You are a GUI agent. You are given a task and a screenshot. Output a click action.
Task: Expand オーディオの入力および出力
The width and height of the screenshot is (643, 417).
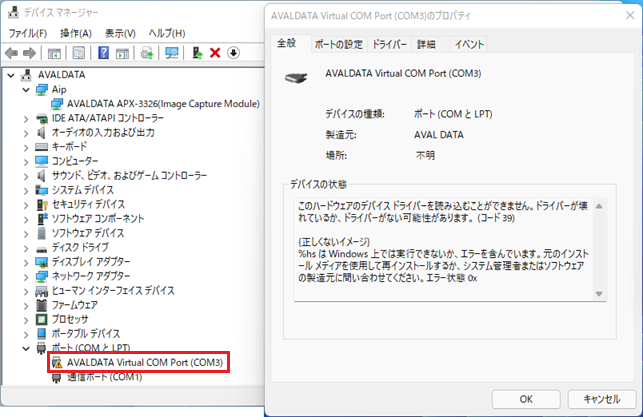[26, 133]
